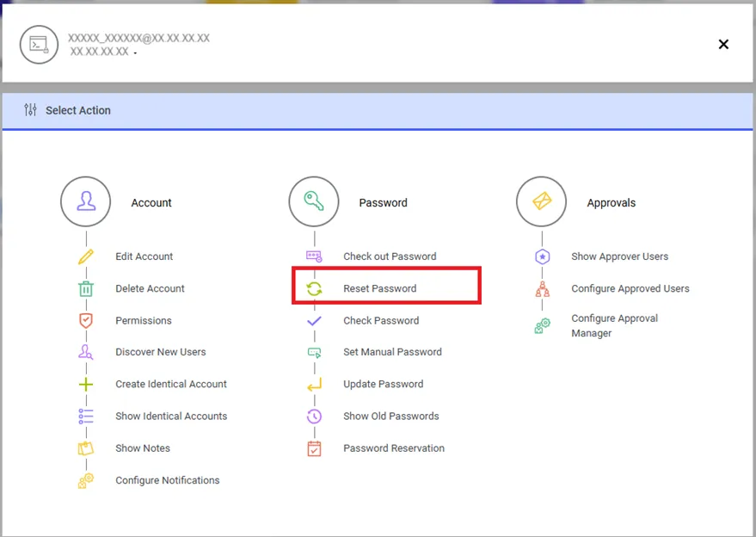The height and width of the screenshot is (537, 756).
Task: Select Update Password
Action: click(384, 384)
